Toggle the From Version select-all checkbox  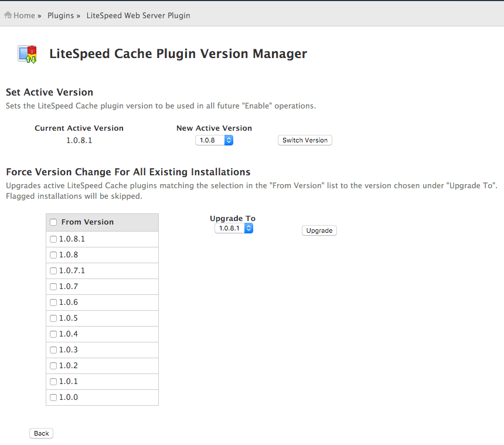(x=53, y=222)
